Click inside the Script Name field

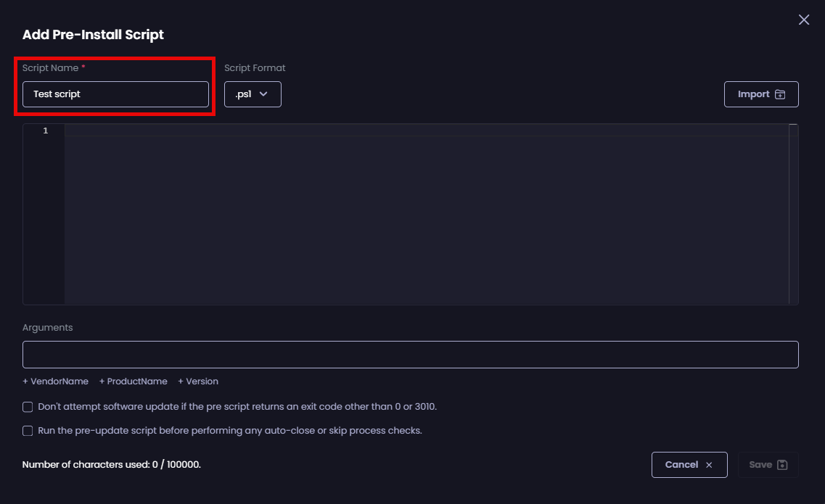pos(115,94)
